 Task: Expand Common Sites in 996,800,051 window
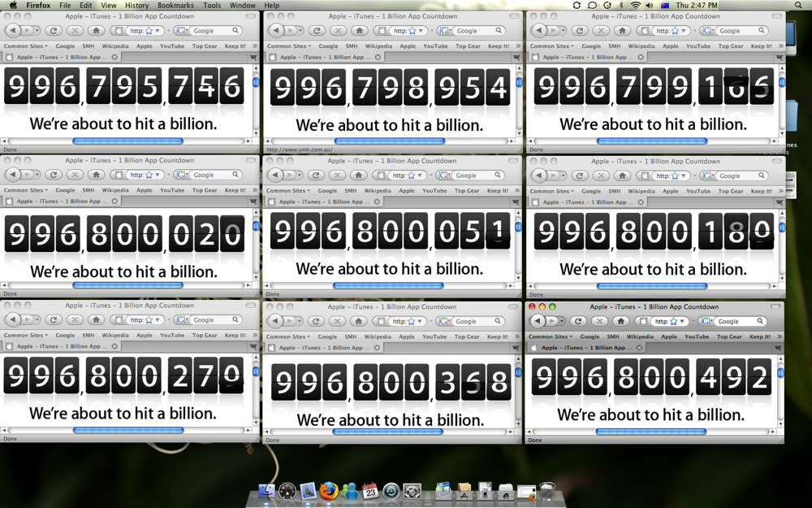(x=288, y=191)
